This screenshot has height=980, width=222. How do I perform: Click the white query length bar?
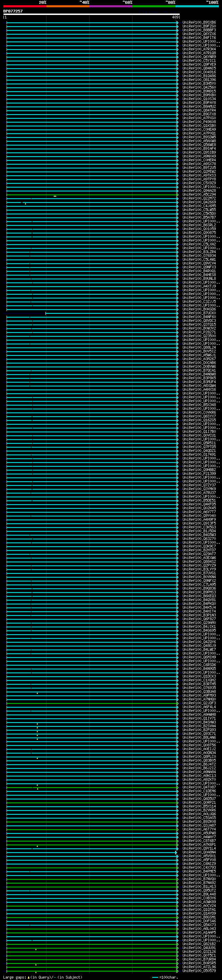coord(92,14)
